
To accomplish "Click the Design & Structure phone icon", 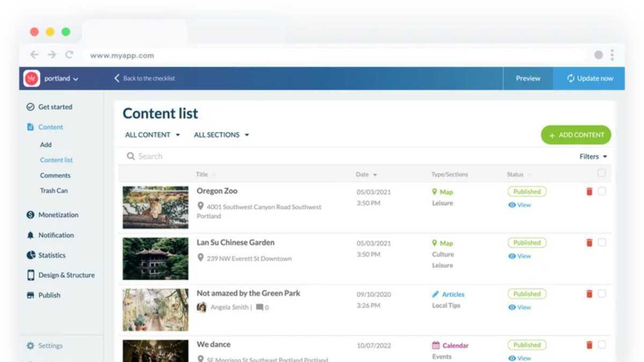I will tap(31, 275).
